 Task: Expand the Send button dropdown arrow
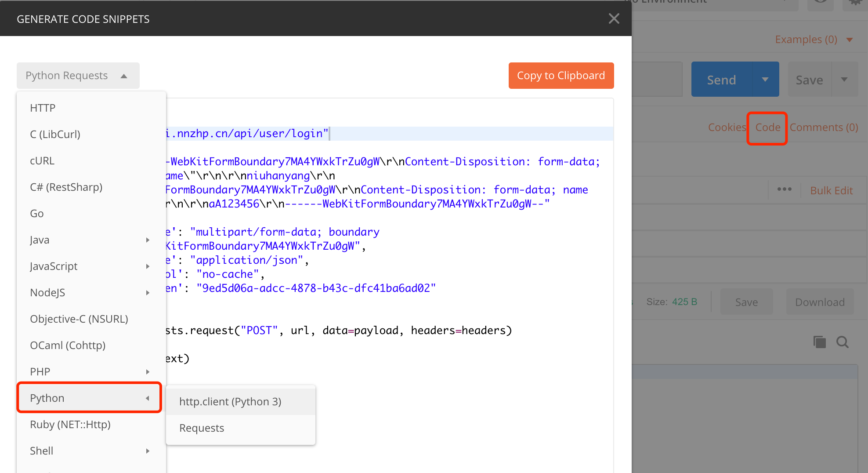coord(765,80)
